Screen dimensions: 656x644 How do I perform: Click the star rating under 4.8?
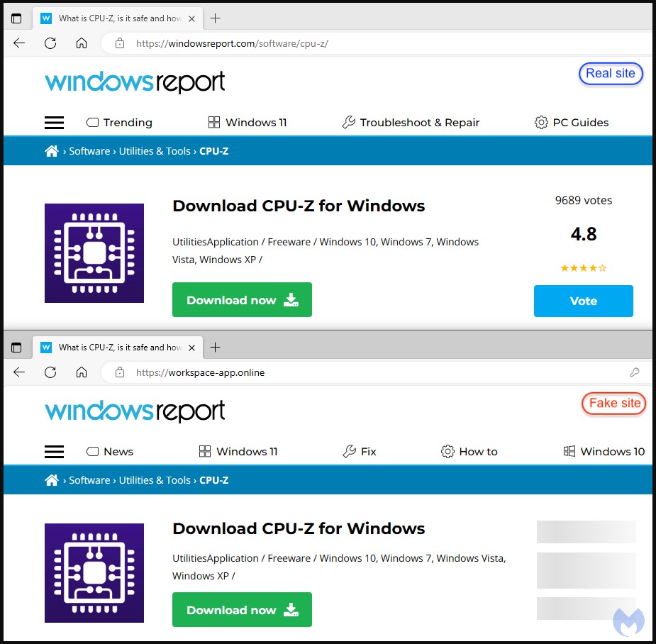[x=583, y=268]
